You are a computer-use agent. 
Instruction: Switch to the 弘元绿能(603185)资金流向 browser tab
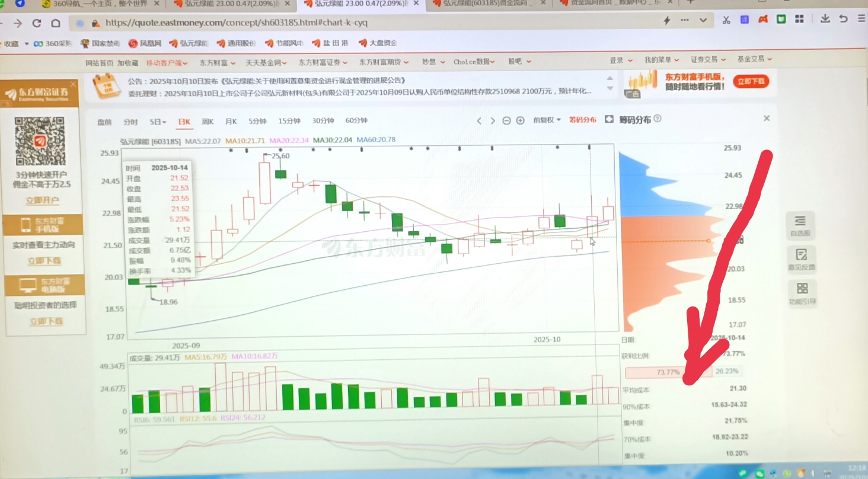pyautogui.click(x=489, y=4)
